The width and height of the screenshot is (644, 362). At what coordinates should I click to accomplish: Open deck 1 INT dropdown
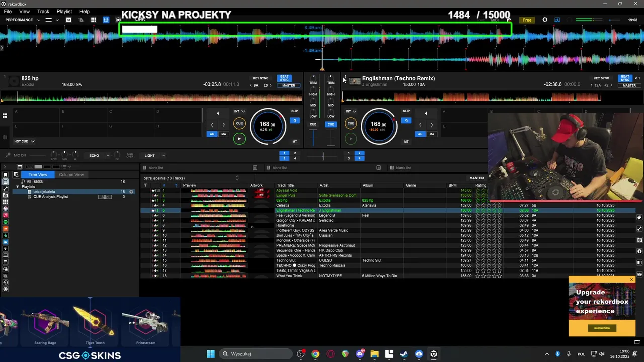tap(240, 111)
